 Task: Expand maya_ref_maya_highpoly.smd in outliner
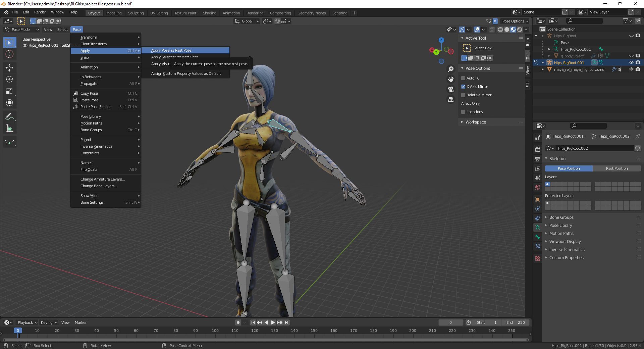542,69
